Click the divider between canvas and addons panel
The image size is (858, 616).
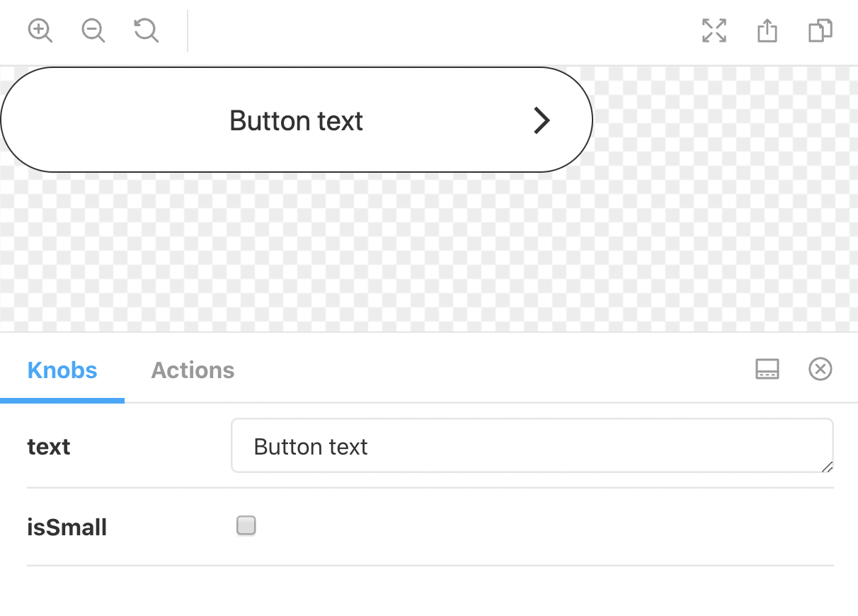[429, 331]
